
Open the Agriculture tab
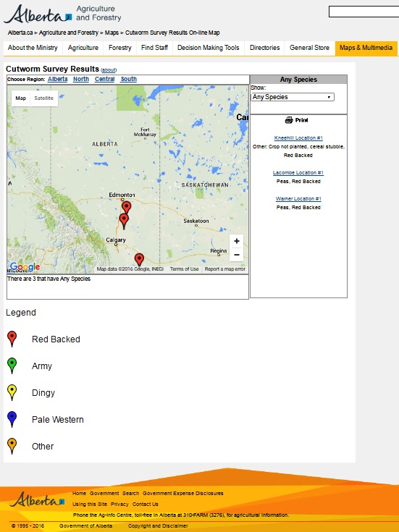coord(83,48)
